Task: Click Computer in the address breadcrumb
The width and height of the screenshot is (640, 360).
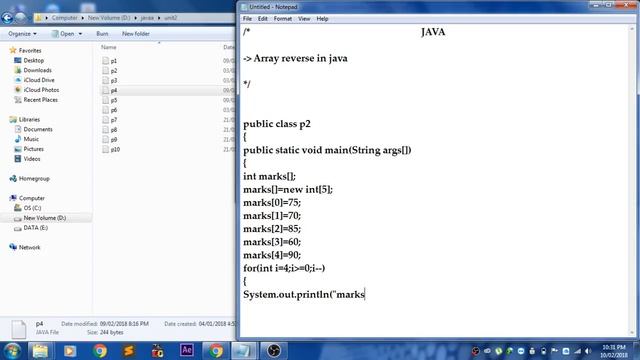Action: click(64, 18)
